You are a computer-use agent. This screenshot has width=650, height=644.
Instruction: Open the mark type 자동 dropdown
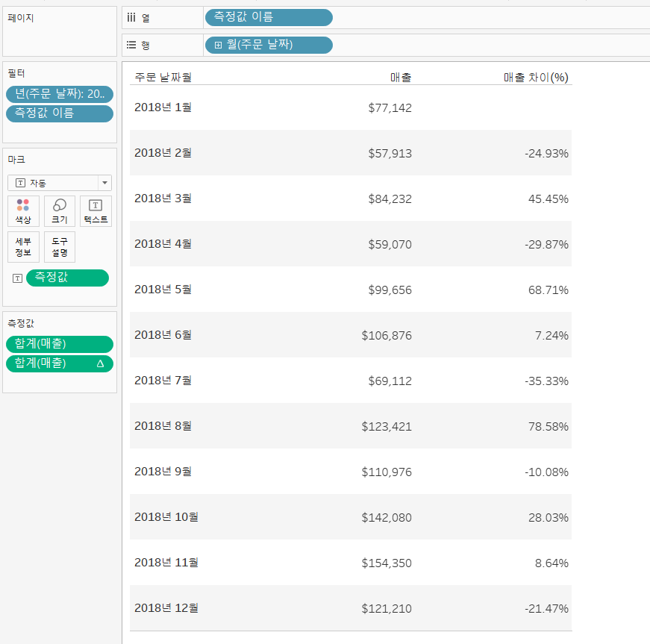pos(104,183)
